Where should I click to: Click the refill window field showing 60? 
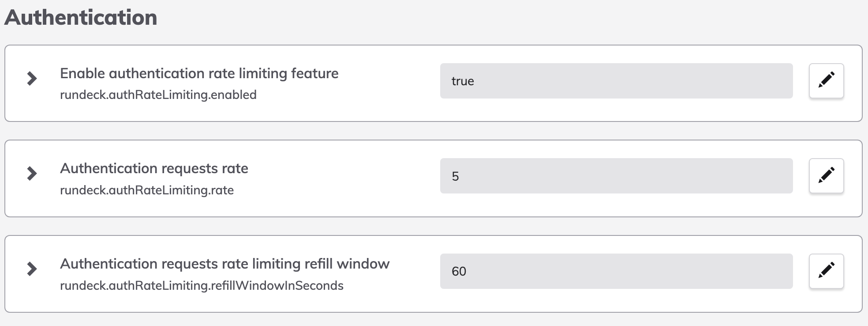tap(616, 271)
